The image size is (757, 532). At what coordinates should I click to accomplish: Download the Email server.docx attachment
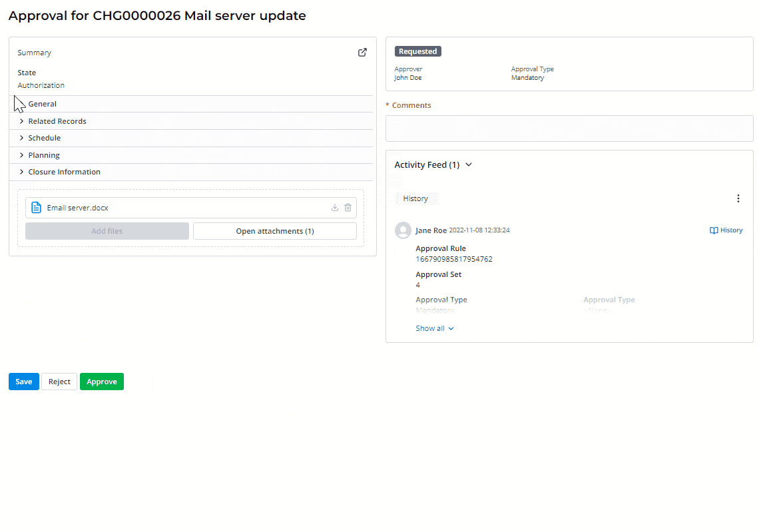[x=335, y=208]
